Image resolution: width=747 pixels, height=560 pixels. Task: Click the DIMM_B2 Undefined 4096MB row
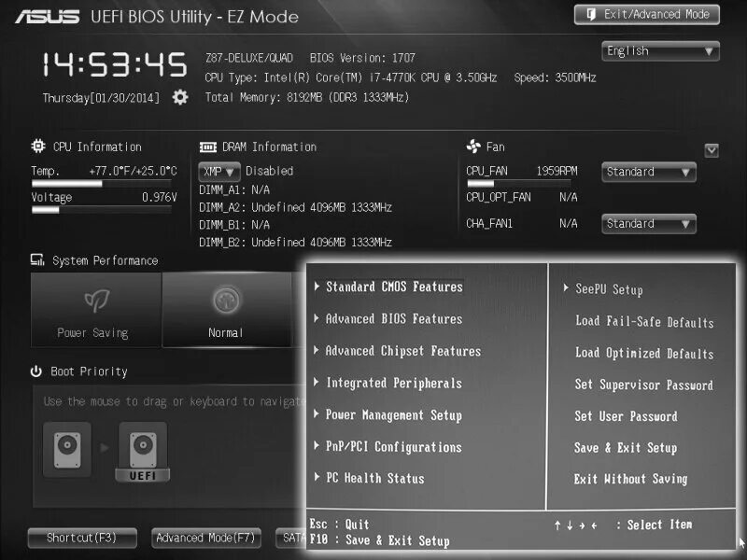tap(295, 242)
